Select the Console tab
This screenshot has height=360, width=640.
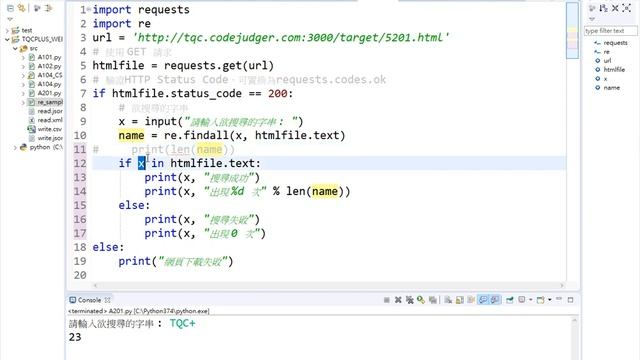(x=89, y=300)
